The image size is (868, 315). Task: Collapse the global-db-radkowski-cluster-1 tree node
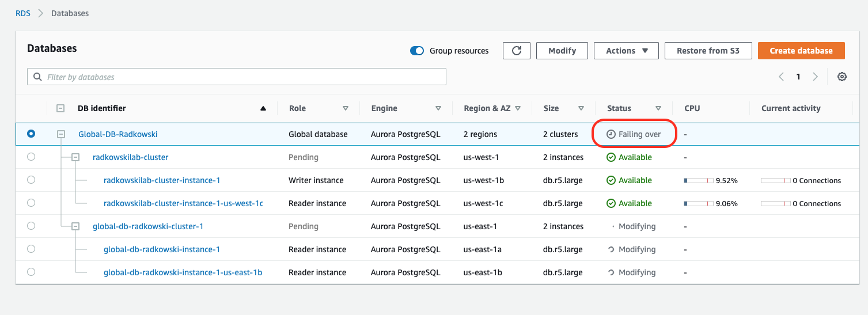pyautogui.click(x=75, y=226)
